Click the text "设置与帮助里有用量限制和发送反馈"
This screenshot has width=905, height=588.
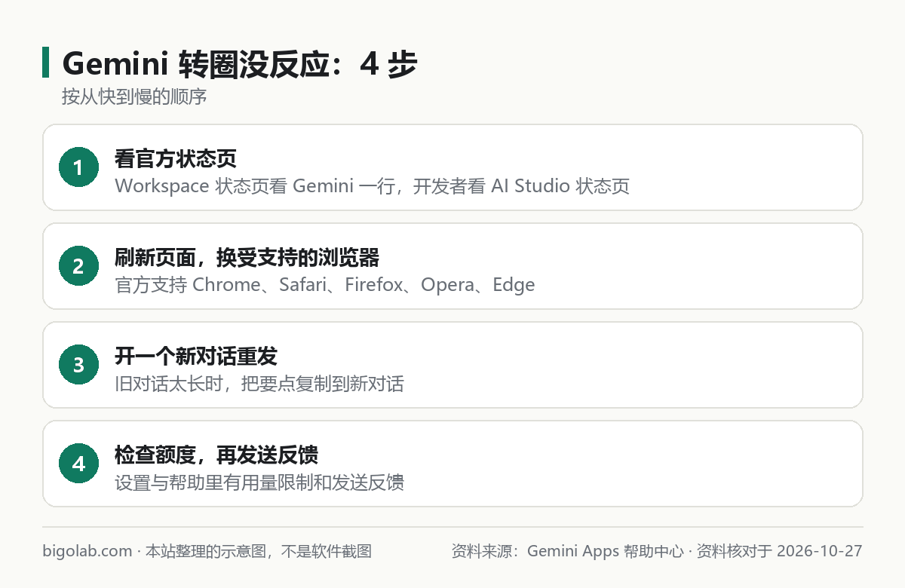259,482
